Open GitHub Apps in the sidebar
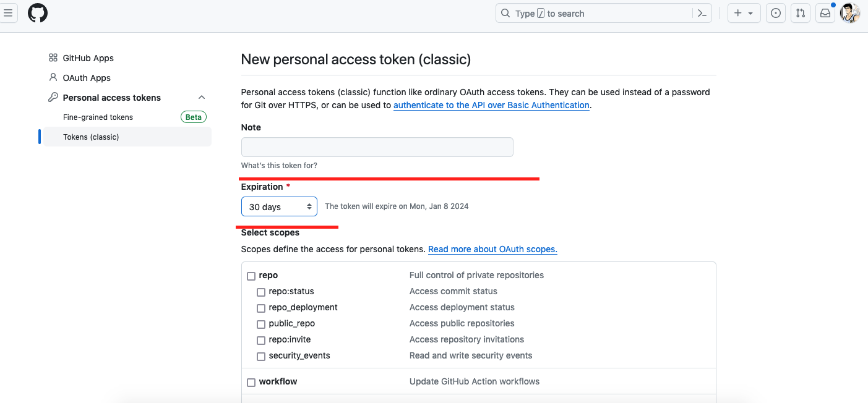Screen dimensions: 868x403 (88, 58)
